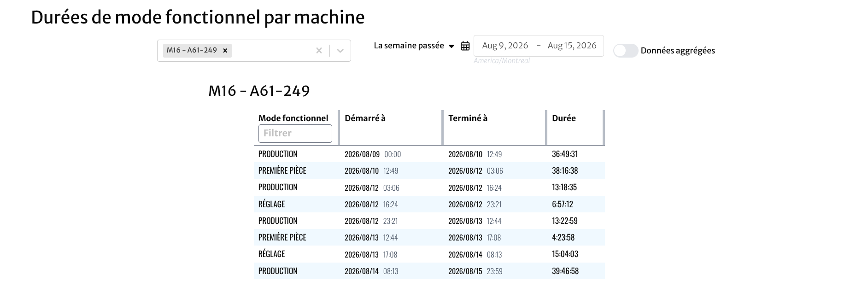Select the PRODUCTION row starting 2026/08/09

coord(429,154)
